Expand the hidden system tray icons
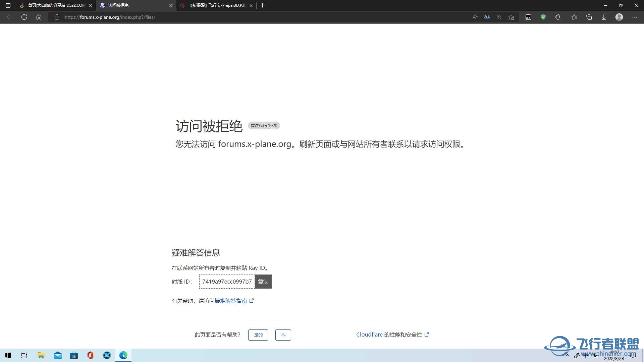 568,355
